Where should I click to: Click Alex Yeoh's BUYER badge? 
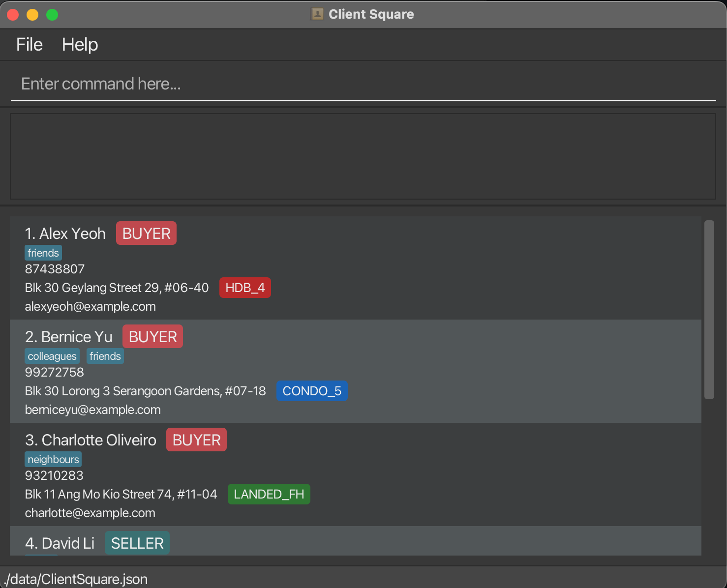(146, 234)
